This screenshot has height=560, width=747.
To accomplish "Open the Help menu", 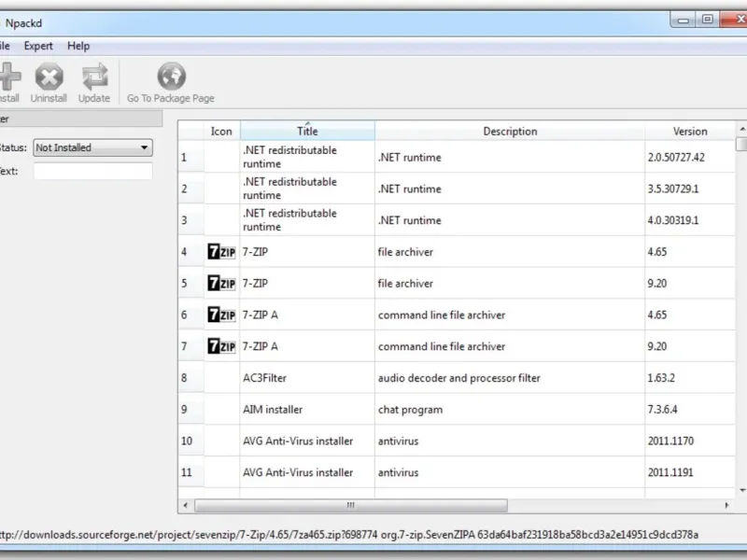I will (78, 46).
